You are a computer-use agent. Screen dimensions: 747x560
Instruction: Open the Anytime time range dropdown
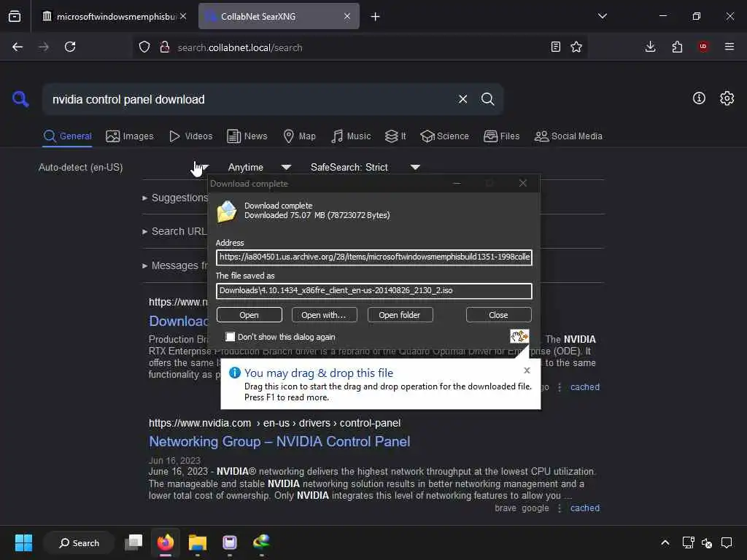[260, 167]
